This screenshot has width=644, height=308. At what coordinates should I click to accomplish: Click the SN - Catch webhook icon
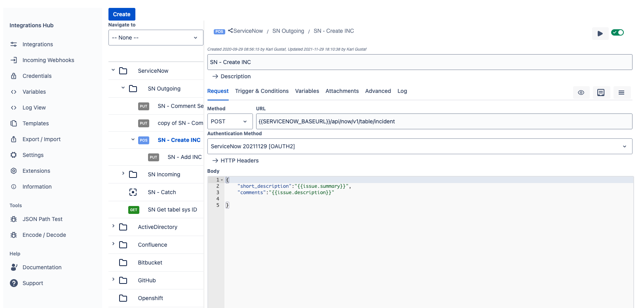point(133,192)
